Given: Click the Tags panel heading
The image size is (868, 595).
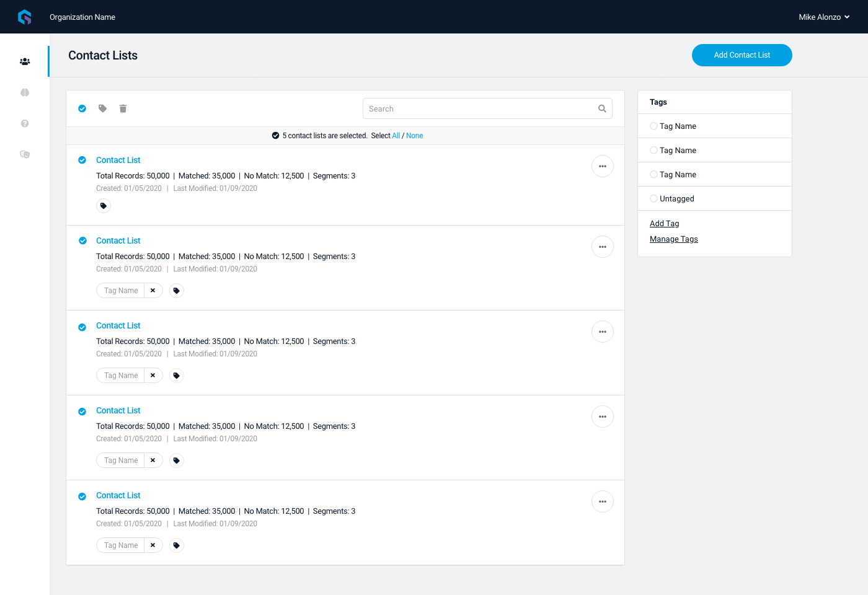Looking at the screenshot, I should tap(658, 102).
